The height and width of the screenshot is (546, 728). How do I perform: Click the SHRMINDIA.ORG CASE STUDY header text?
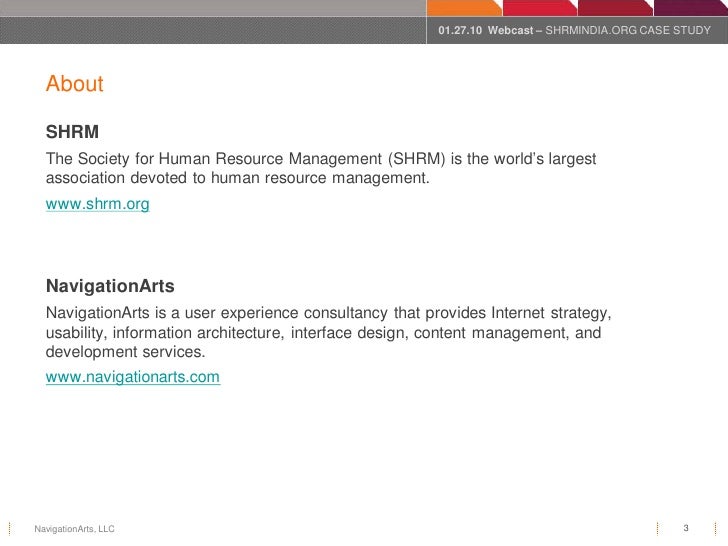click(628, 30)
